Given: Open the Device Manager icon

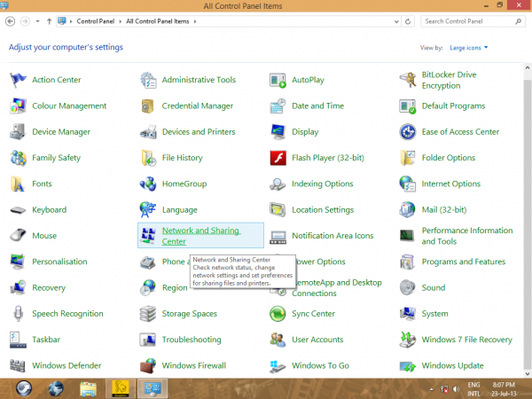Looking at the screenshot, I should click(18, 132).
